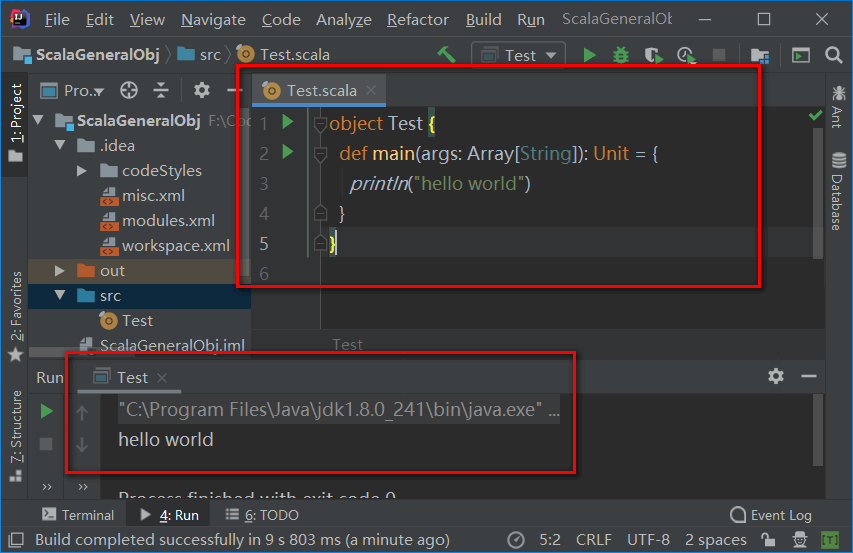Click 2 spaces indent setting
Viewport: 853px width, 553px height.
715,540
